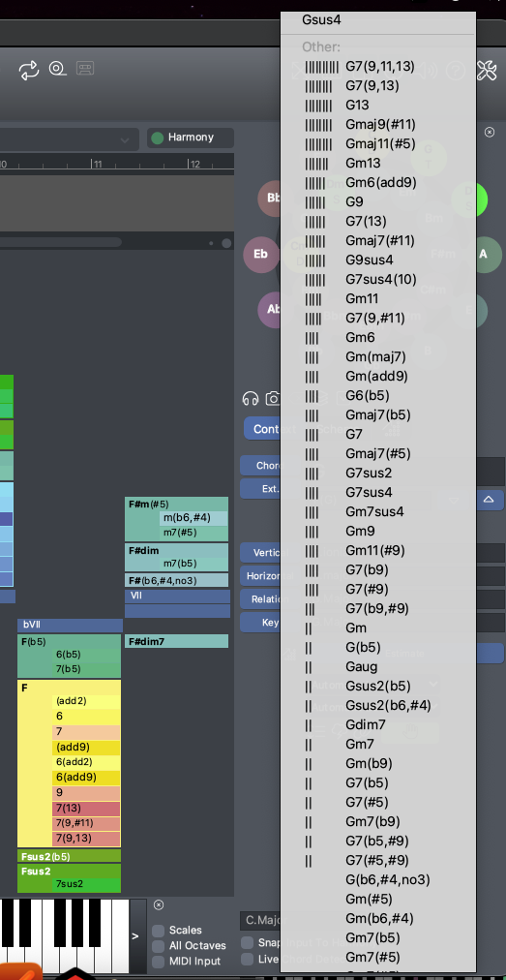Toggle the loop cycle icon

(x=29, y=70)
